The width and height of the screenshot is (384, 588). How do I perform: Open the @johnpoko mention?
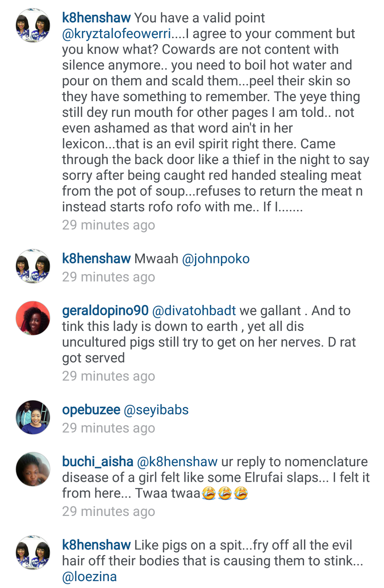point(216,259)
